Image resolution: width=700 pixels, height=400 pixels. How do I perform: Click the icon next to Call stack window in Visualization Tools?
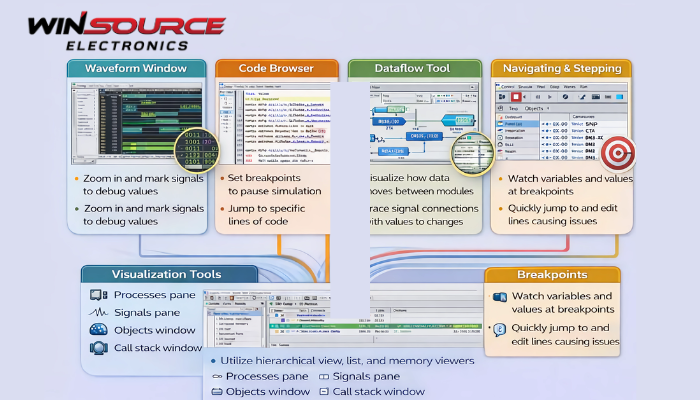(x=98, y=348)
